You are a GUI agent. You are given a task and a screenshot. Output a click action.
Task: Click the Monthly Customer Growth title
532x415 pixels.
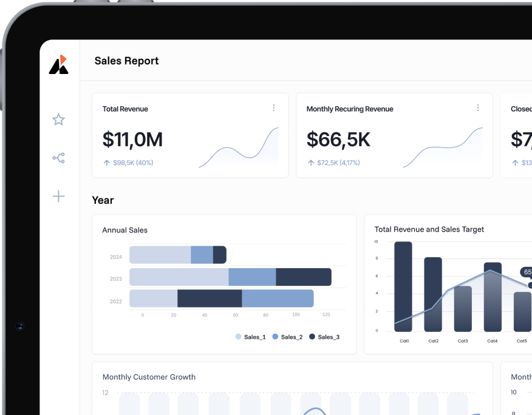(x=149, y=377)
